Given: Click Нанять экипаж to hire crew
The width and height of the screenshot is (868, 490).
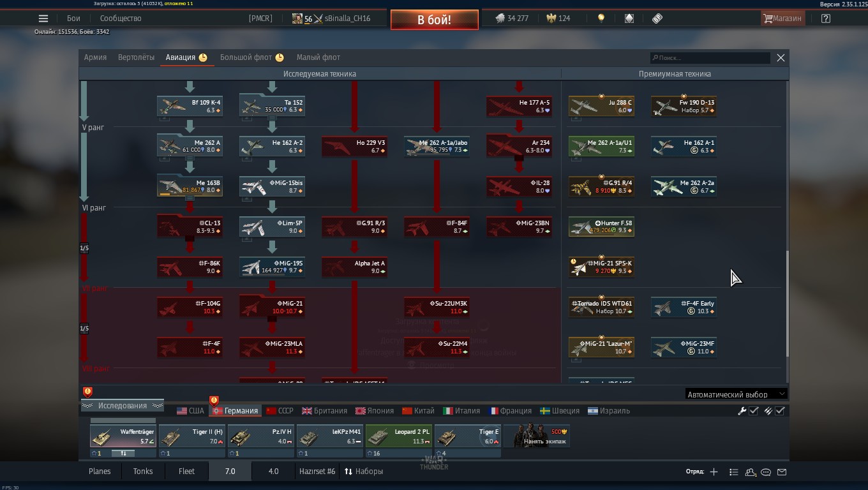Looking at the screenshot, I should pos(537,436).
